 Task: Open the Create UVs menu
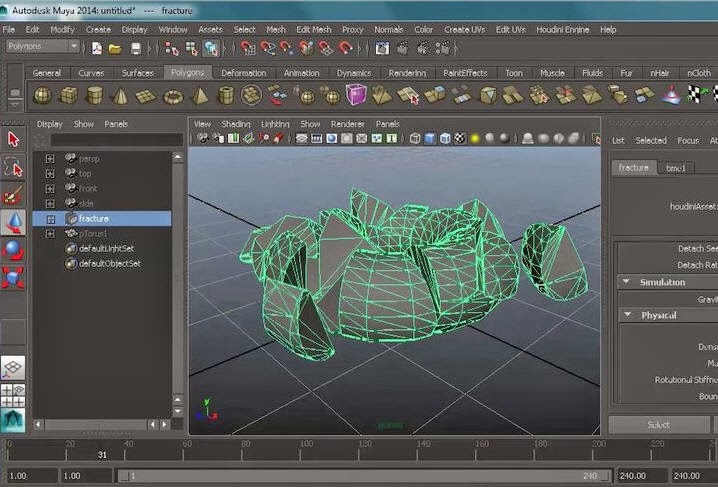coord(464,30)
